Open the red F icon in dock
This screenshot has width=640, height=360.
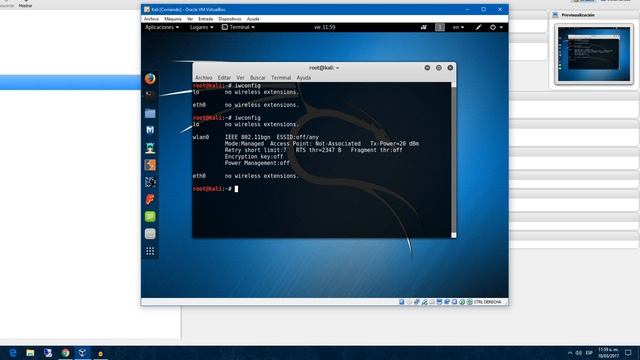150,199
